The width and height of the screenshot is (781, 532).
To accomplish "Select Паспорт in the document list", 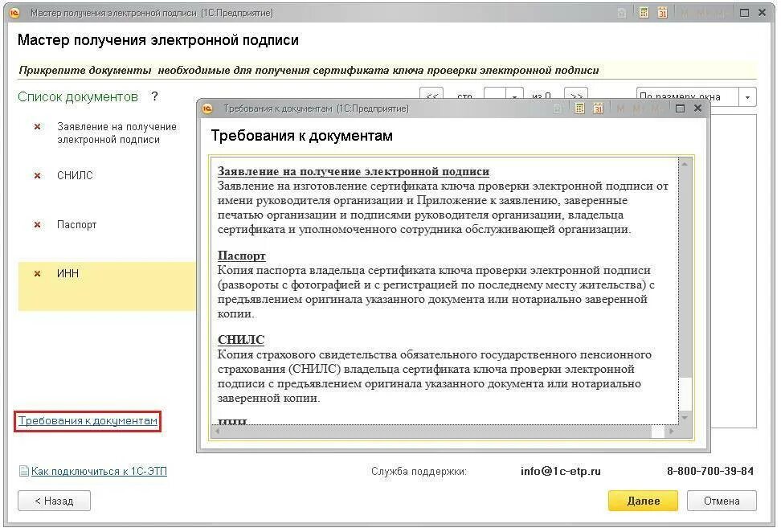I will [x=76, y=225].
